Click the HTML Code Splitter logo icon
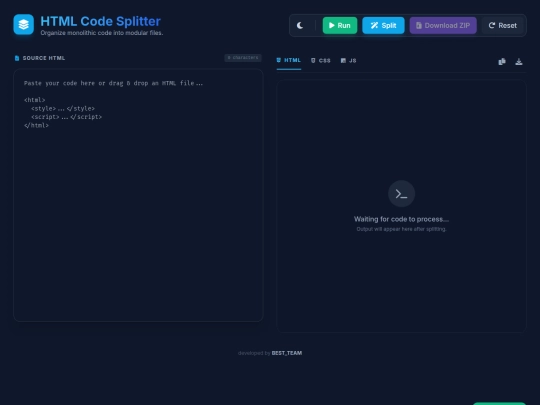The height and width of the screenshot is (405, 540). 23,24
